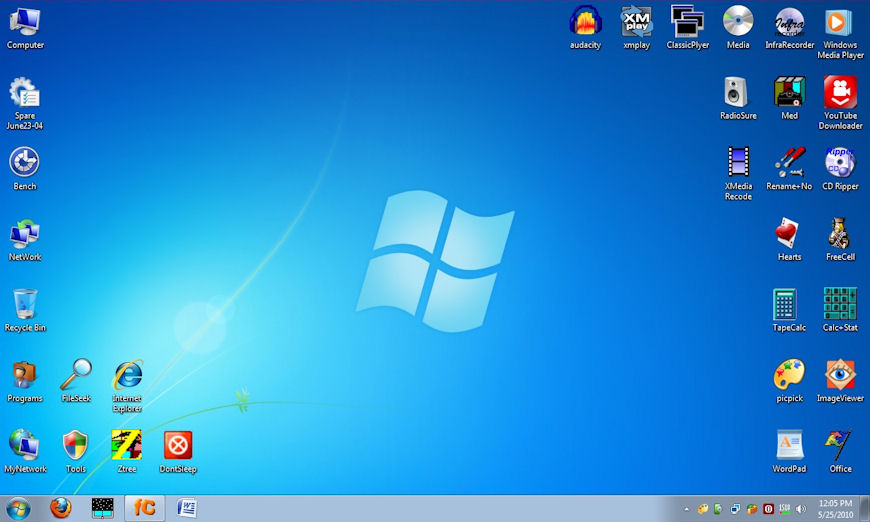Select the Ztree desktop icon
The image size is (870, 522).
point(127,452)
